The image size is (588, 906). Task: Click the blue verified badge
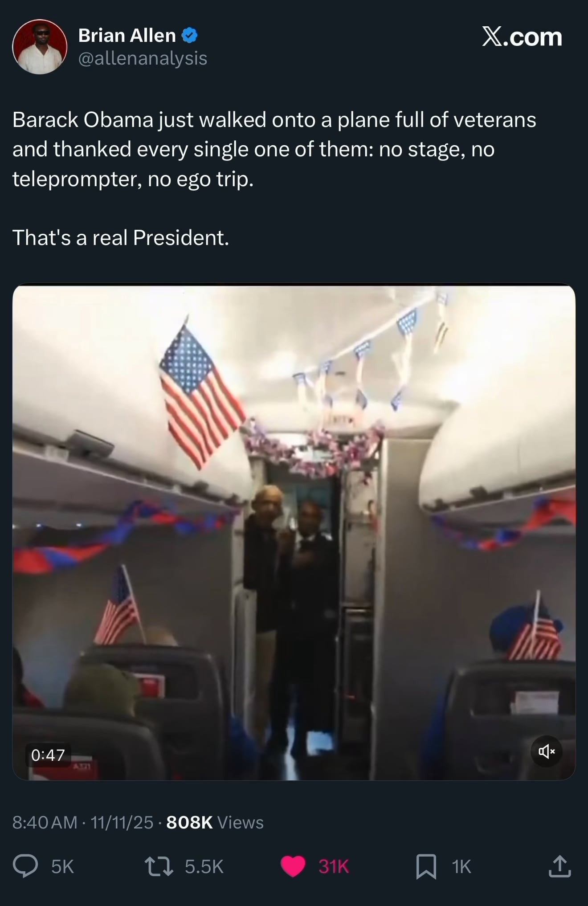coord(190,35)
